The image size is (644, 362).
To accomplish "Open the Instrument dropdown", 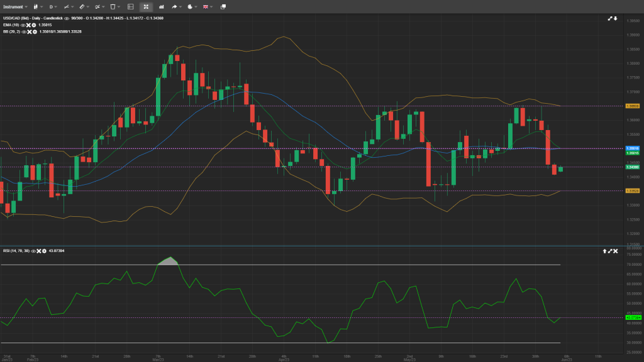I will click(x=15, y=6).
